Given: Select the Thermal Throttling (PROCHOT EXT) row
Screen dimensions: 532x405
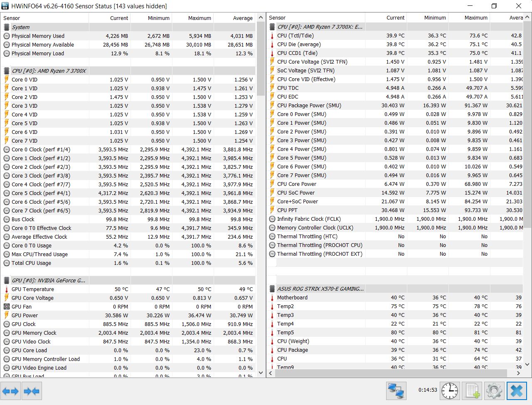Looking at the screenshot, I should pyautogui.click(x=395, y=254).
